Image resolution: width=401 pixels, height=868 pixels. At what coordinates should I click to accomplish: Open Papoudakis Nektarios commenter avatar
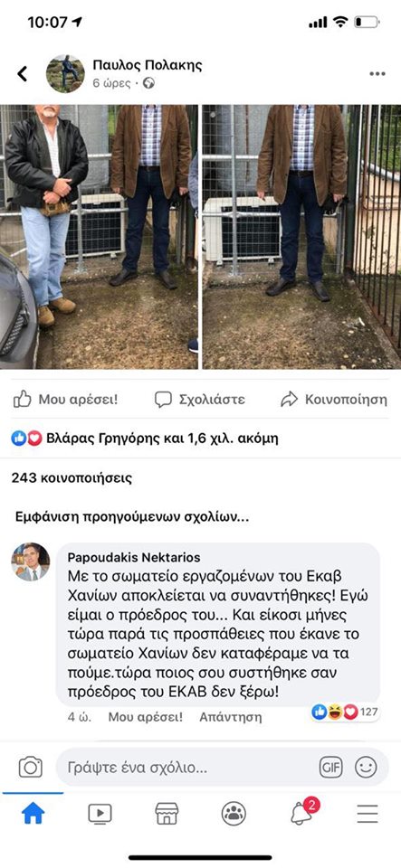31,561
